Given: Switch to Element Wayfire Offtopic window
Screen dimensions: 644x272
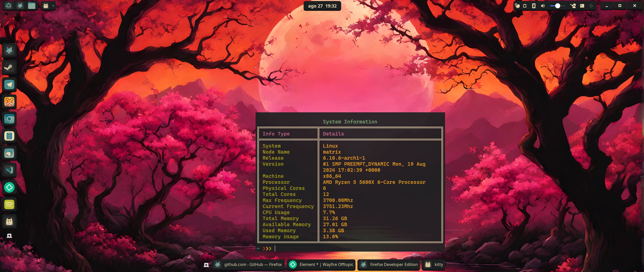Looking at the screenshot, I should [321, 264].
